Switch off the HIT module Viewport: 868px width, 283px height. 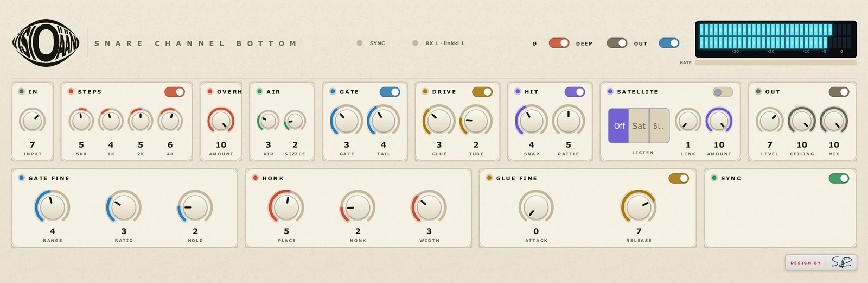click(x=575, y=92)
